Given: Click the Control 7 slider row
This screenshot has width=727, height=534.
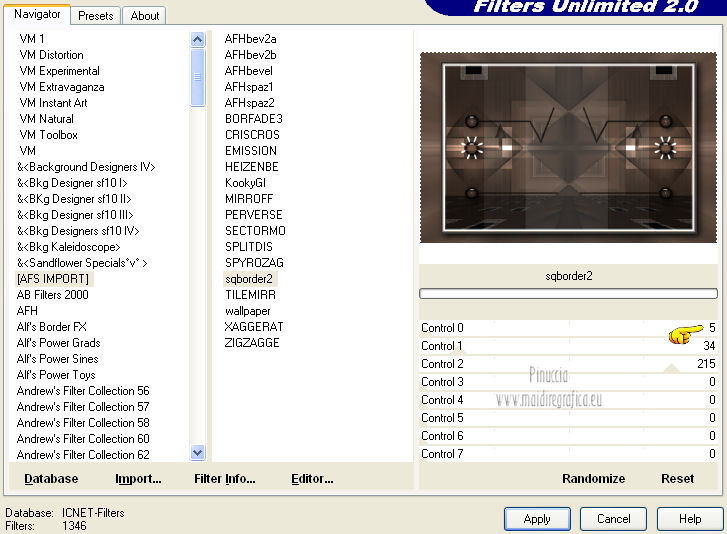Looking at the screenshot, I should pyautogui.click(x=568, y=454).
